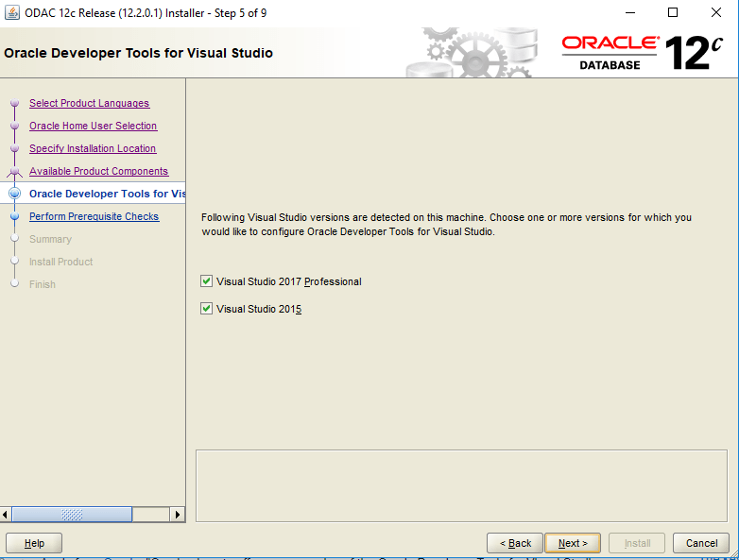The height and width of the screenshot is (560, 739).
Task: Click the Select Product Languages step bullet
Action: [x=14, y=103]
